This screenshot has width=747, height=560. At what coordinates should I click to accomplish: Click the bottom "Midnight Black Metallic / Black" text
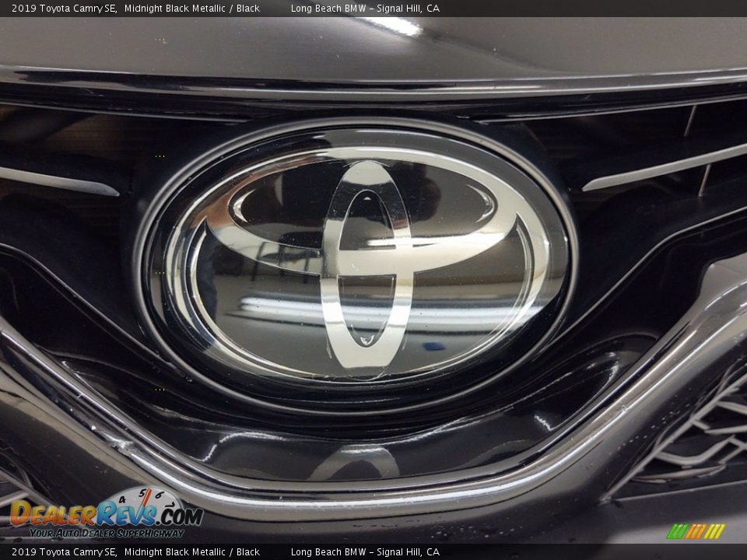192,552
